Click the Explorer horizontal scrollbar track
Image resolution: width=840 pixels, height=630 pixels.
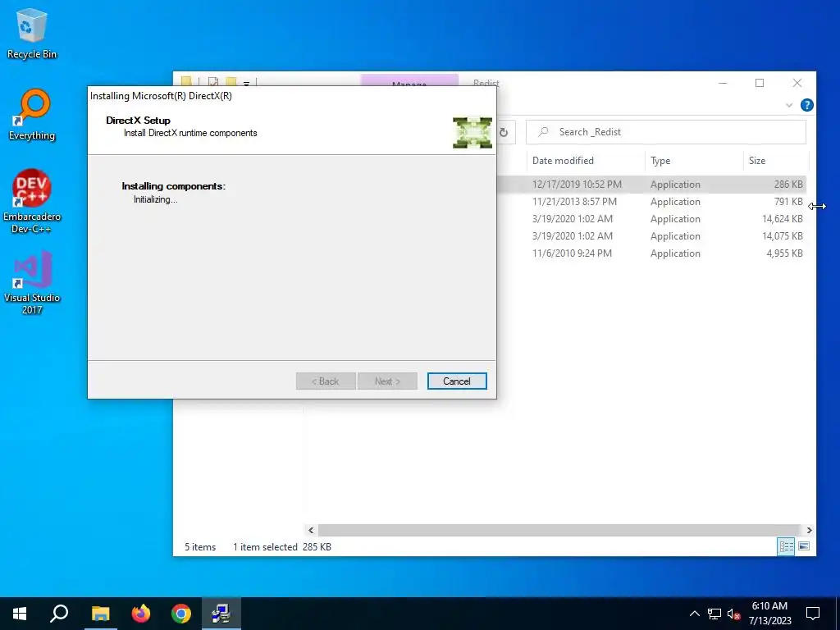pos(559,530)
